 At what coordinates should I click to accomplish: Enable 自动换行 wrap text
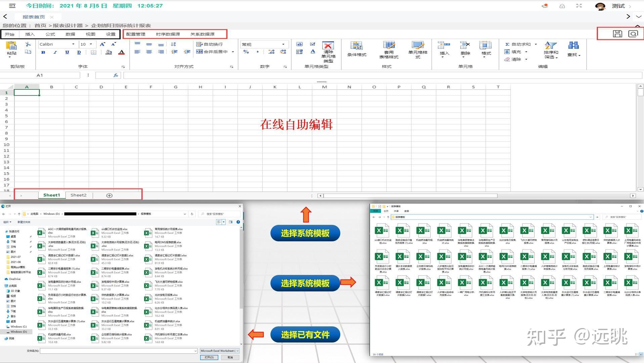pos(210,44)
